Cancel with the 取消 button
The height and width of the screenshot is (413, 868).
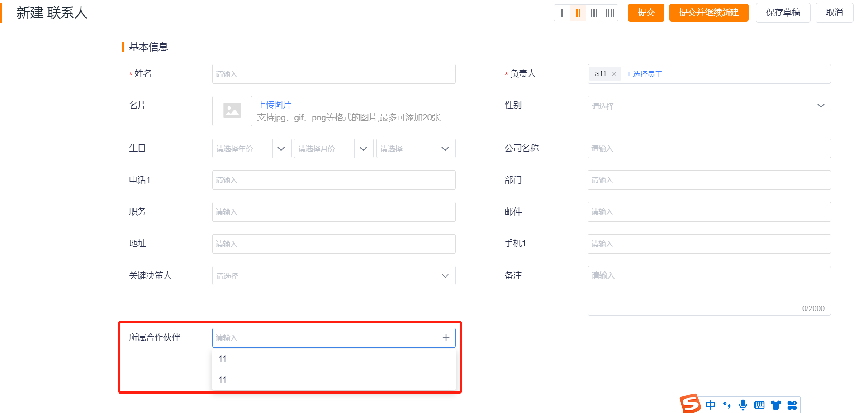click(x=835, y=13)
